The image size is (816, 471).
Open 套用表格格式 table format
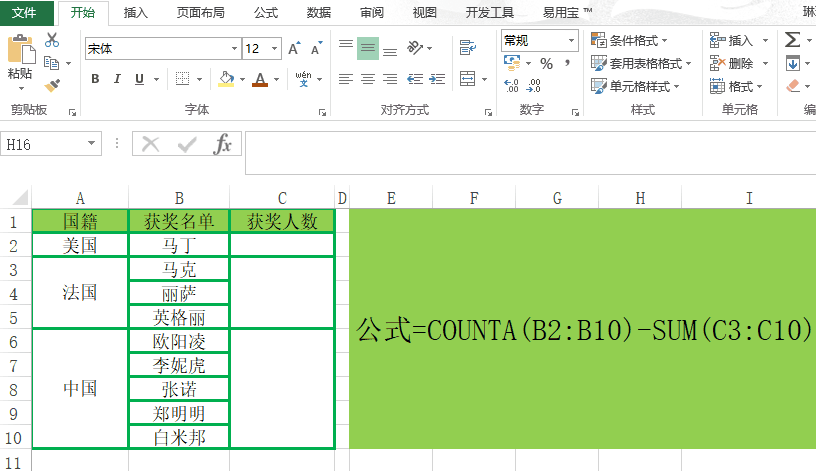[641, 63]
